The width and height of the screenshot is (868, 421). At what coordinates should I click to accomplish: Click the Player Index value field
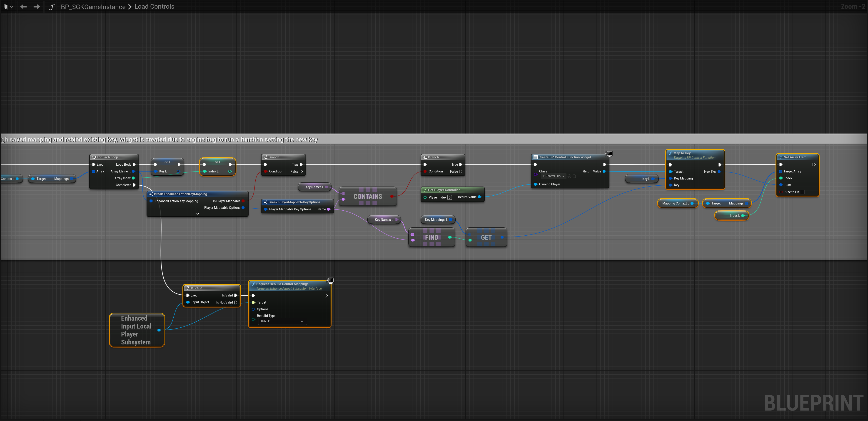[x=449, y=197]
